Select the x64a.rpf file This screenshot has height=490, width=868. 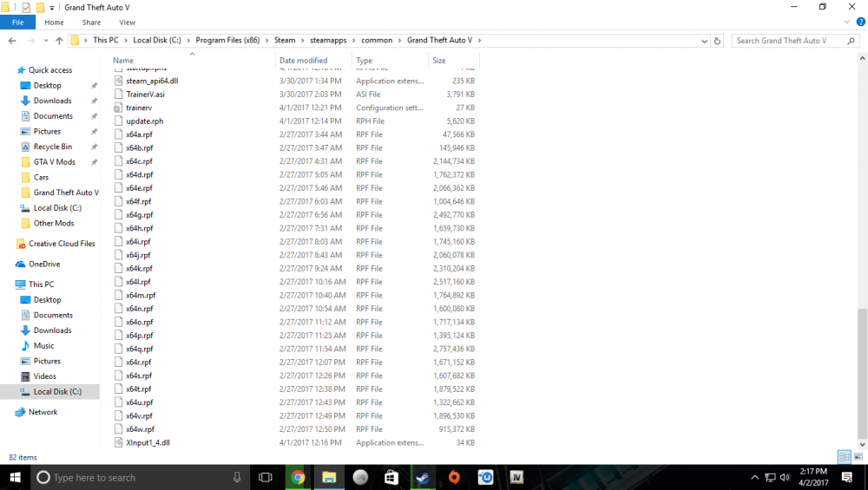[139, 134]
